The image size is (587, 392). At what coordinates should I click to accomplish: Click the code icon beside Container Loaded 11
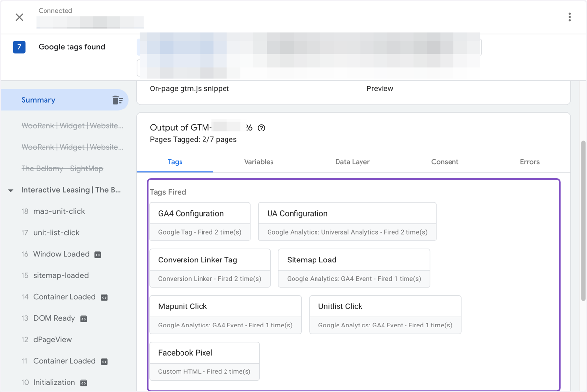(104, 362)
